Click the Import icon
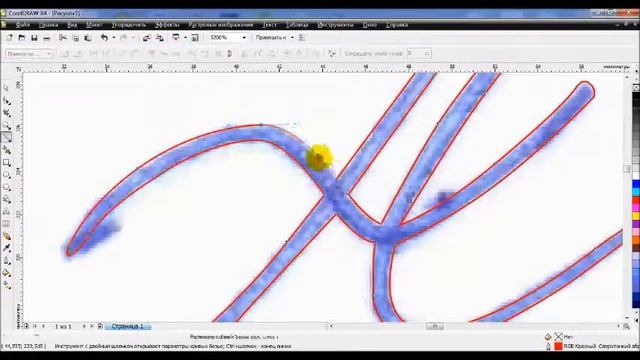 click(147, 38)
